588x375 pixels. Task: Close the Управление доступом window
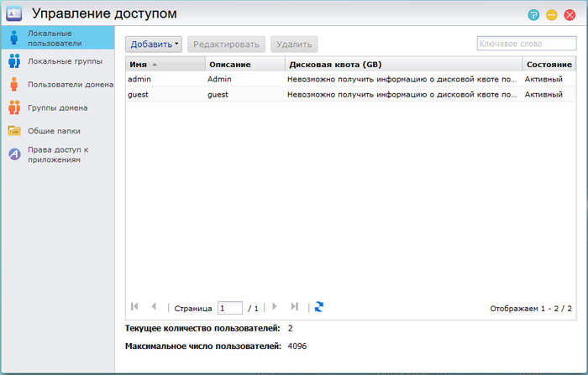570,15
